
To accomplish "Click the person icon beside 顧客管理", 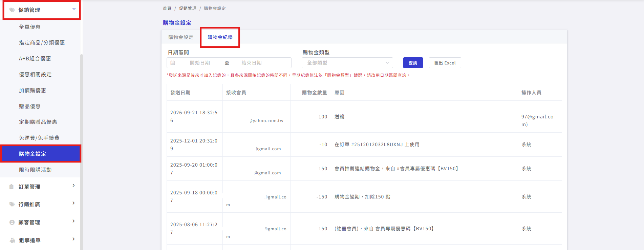I will (x=12, y=222).
